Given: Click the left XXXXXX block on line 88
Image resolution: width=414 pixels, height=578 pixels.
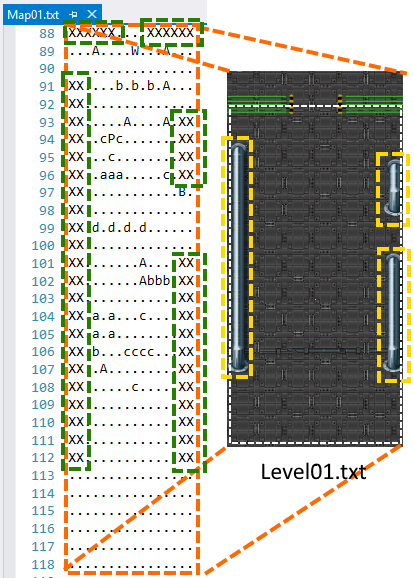Looking at the screenshot, I should (x=92, y=33).
